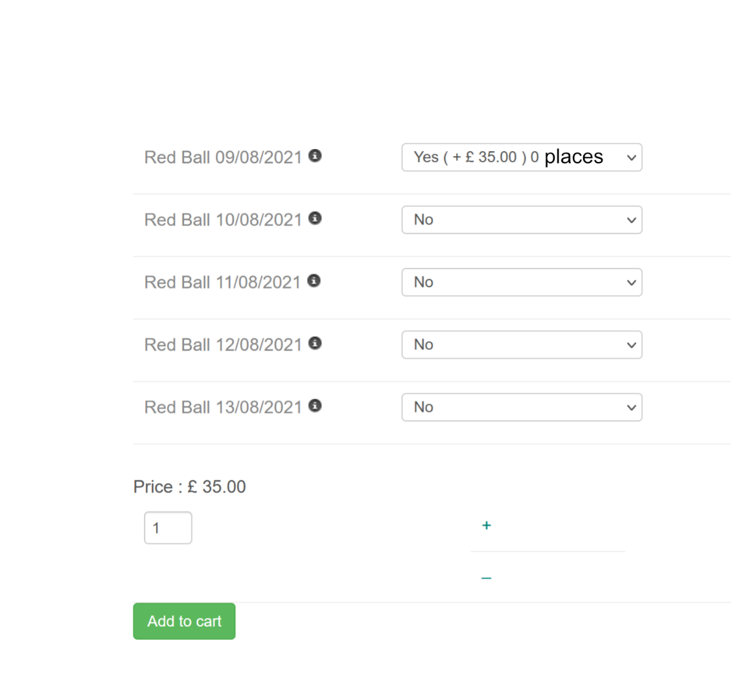Viewport: 749px width, 700px height.
Task: Select the Red Ball 11/08/2021 label
Action: [x=222, y=283]
